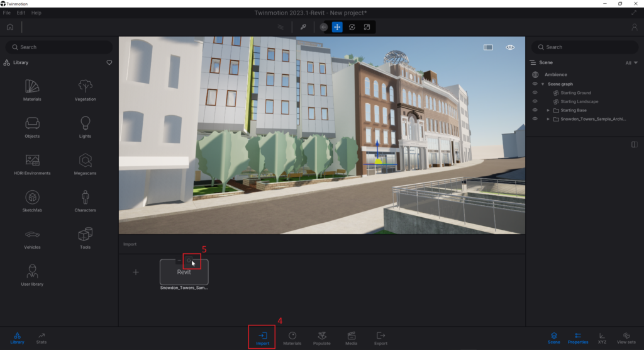Select the Rotate gizmo tool

352,27
